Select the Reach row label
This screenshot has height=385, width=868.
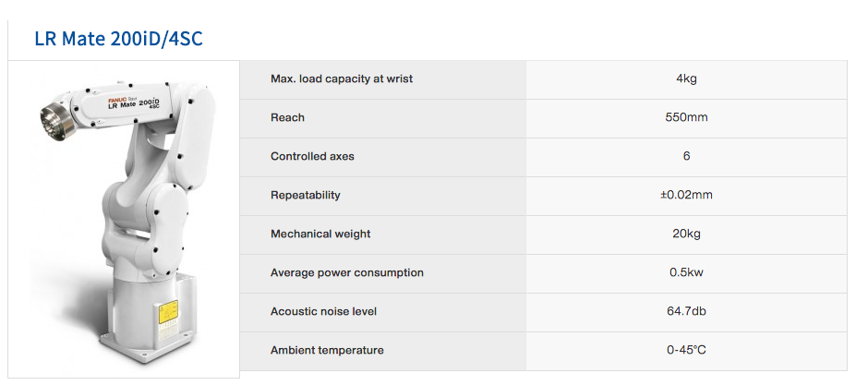[287, 117]
